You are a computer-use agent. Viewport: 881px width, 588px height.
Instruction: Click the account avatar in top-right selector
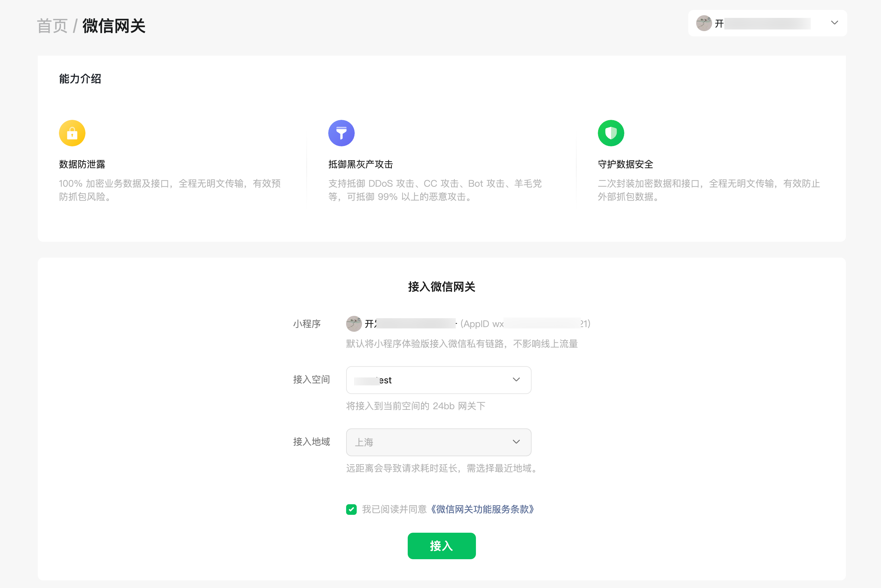[703, 23]
